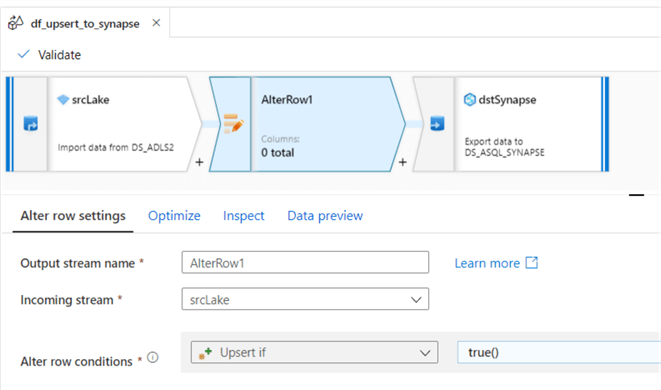The image size is (661, 390).
Task: Open the Data preview tab
Action: [x=325, y=216]
